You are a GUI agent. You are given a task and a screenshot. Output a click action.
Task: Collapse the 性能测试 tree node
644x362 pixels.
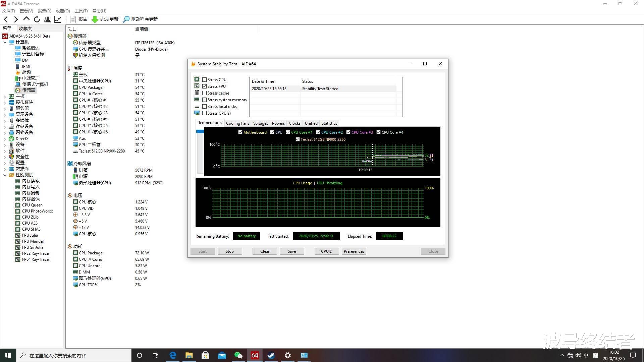(5, 175)
